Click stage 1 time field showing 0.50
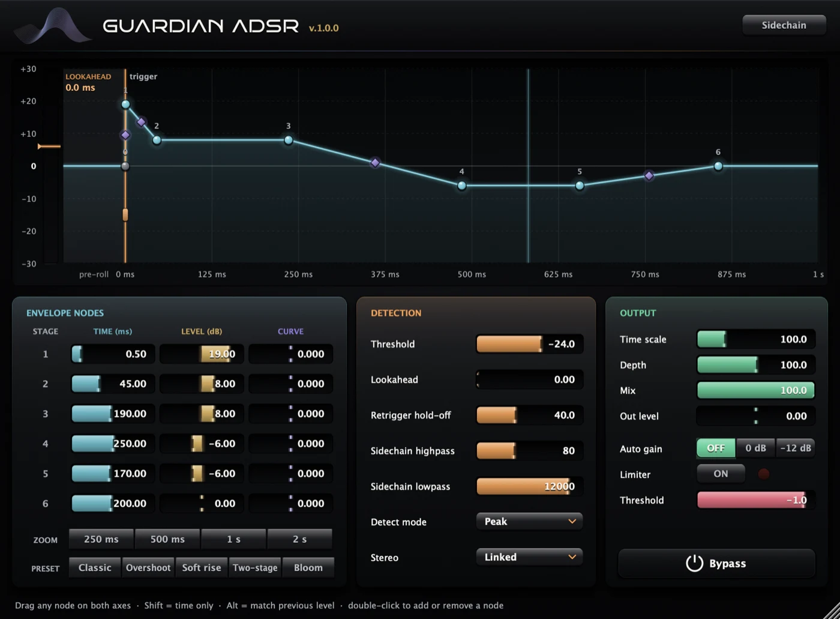This screenshot has height=619, width=840. 113,354
